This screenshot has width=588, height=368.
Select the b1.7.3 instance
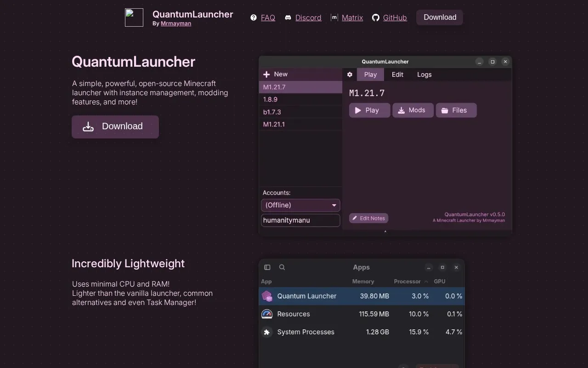point(301,112)
